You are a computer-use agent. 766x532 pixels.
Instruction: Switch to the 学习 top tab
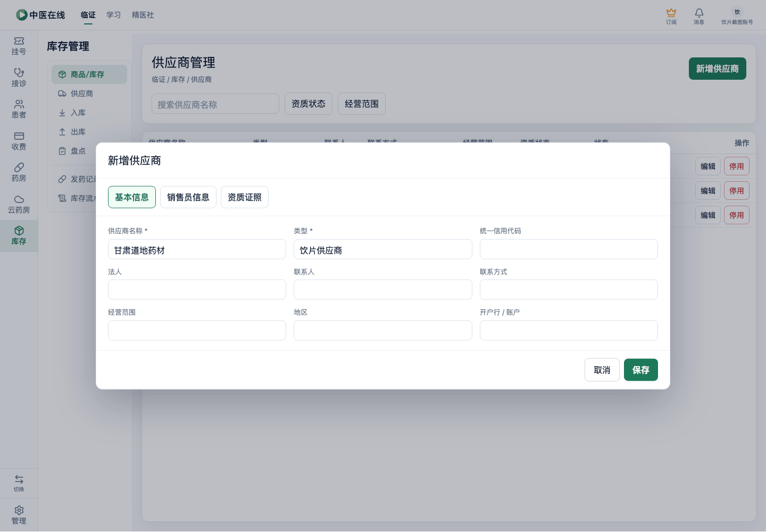[114, 15]
